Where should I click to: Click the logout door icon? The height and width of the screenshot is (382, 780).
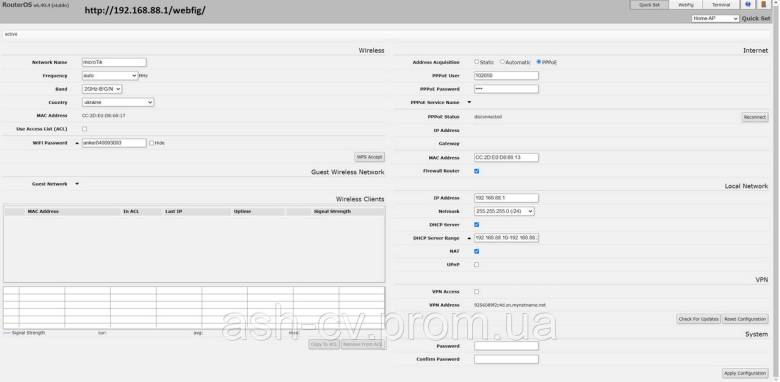click(763, 4)
